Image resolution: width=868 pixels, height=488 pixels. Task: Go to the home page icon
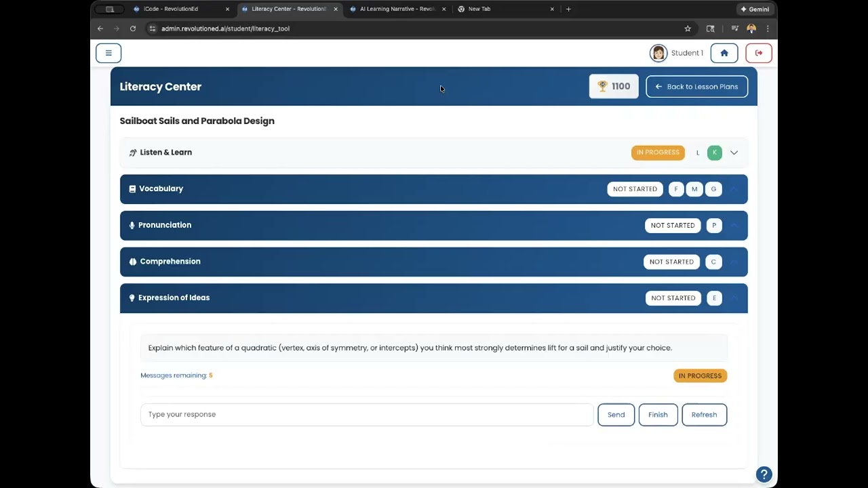click(724, 53)
